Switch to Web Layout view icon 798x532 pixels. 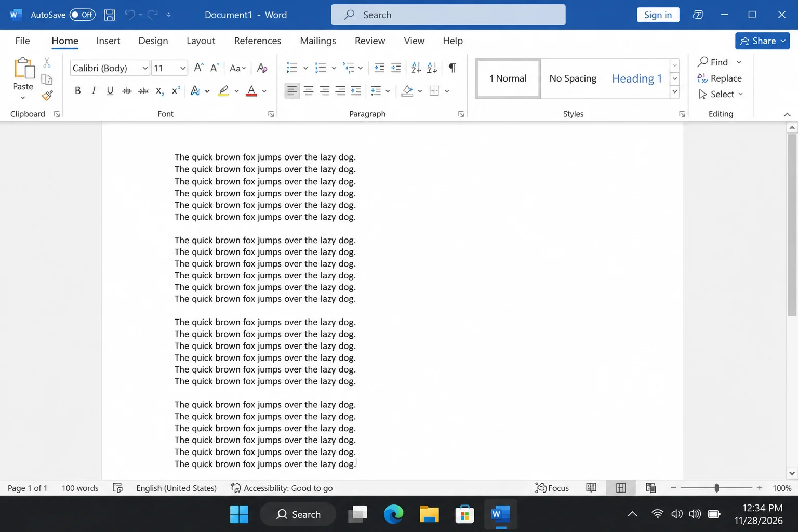tap(650, 488)
